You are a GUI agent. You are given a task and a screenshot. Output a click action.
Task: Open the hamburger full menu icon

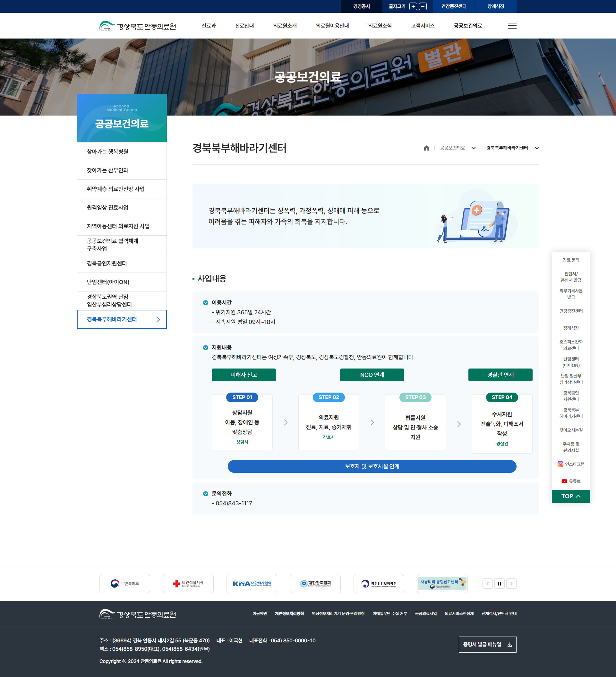[512, 26]
